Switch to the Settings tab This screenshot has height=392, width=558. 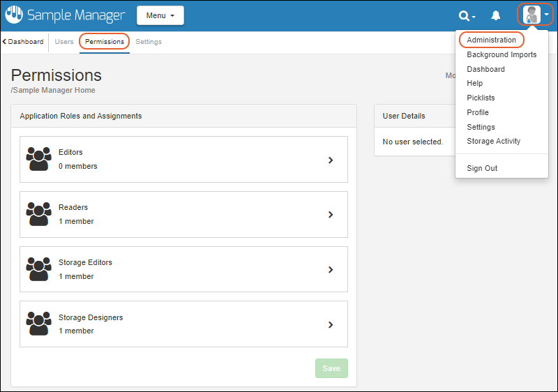coord(149,42)
